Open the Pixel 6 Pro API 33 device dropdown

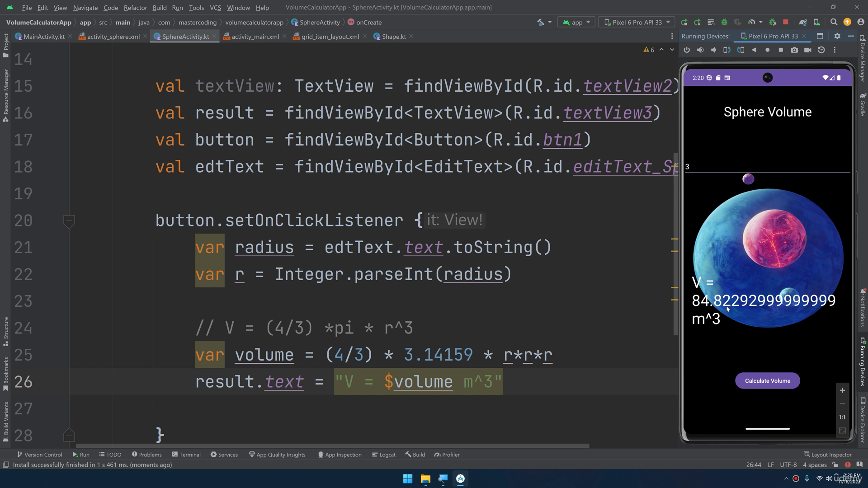pos(637,22)
